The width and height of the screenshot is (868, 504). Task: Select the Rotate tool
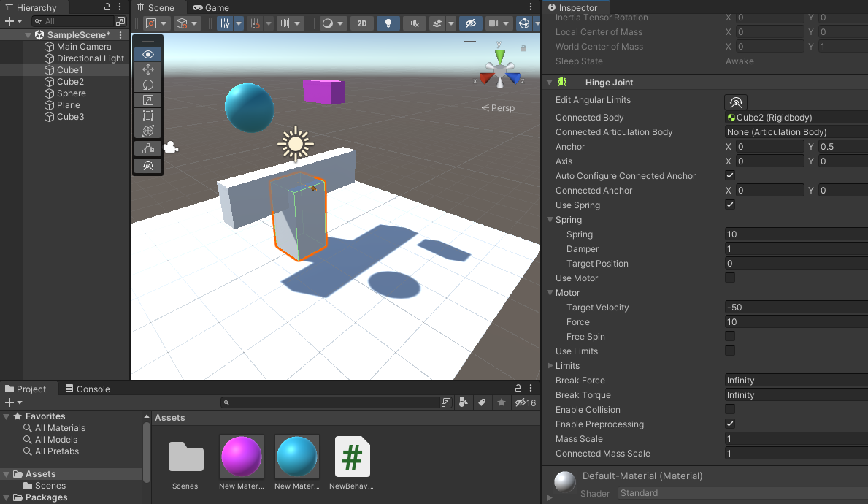pyautogui.click(x=148, y=85)
